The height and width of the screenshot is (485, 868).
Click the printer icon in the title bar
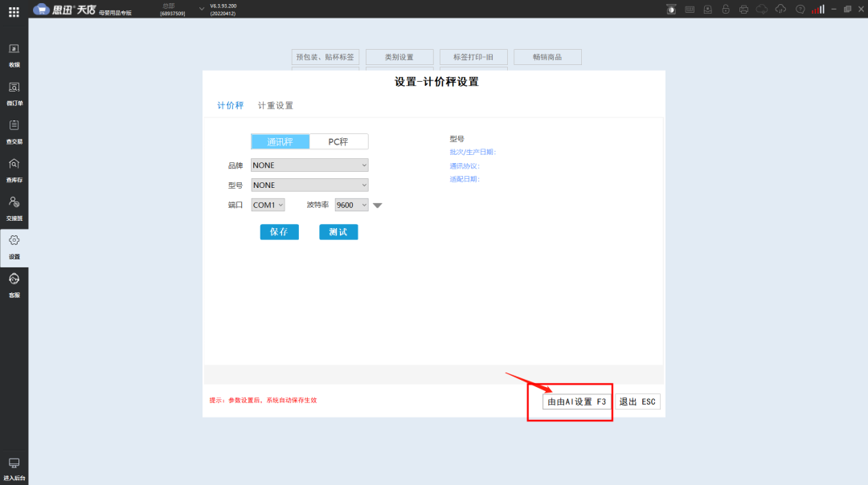pyautogui.click(x=743, y=9)
